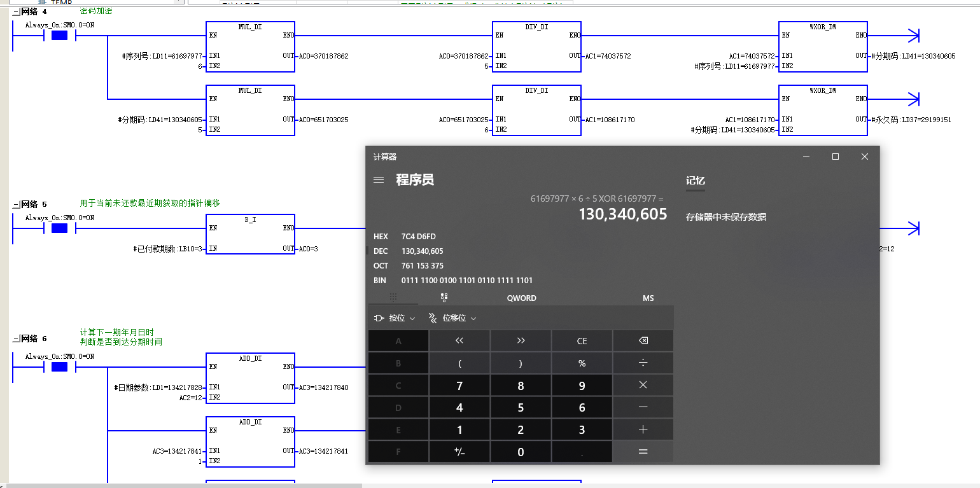
Task: Switch to full keypad view icon
Action: coord(393,298)
